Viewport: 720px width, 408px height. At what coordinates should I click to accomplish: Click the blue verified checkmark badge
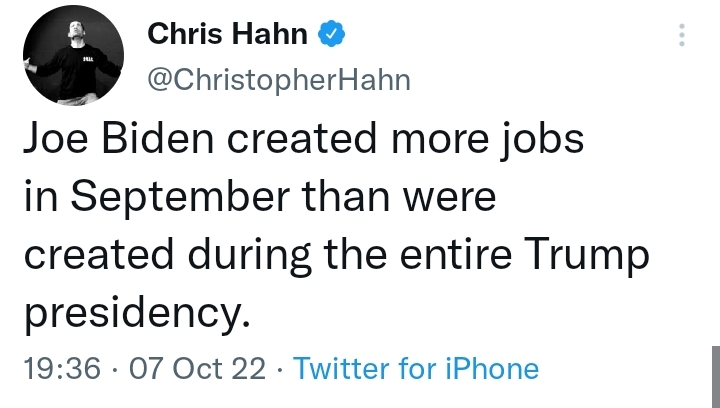tap(332, 34)
